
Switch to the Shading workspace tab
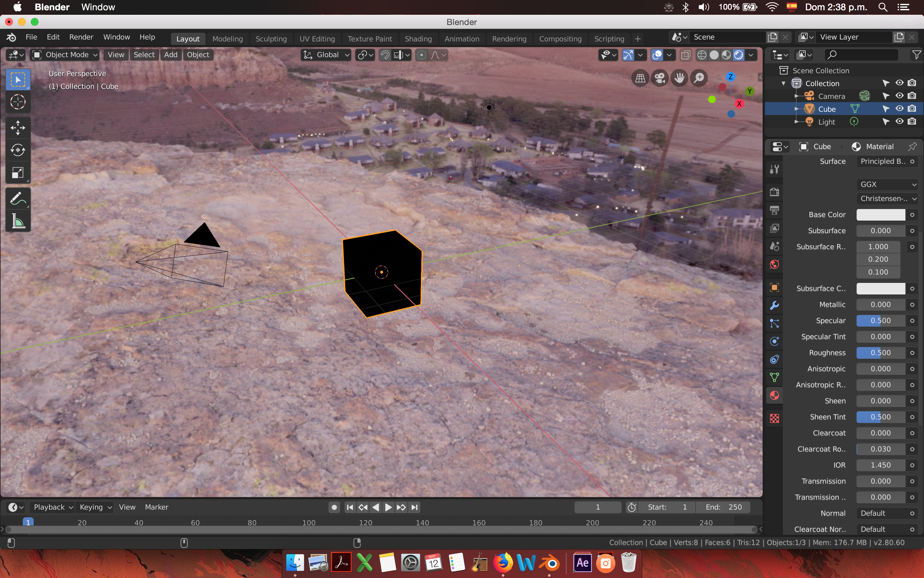[x=418, y=39]
